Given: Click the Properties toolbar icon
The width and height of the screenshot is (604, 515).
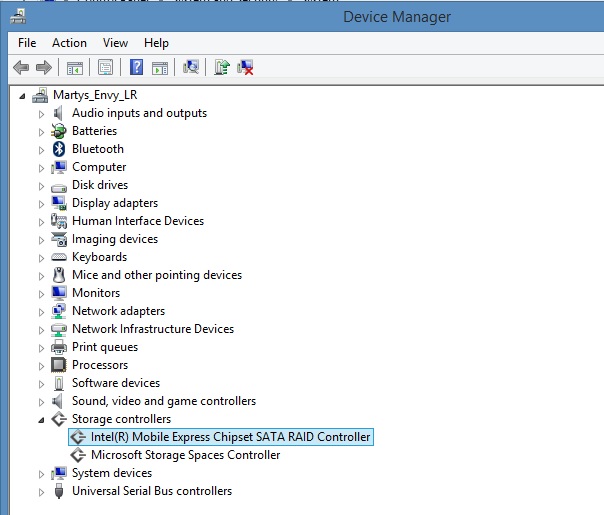Looking at the screenshot, I should pos(104,67).
